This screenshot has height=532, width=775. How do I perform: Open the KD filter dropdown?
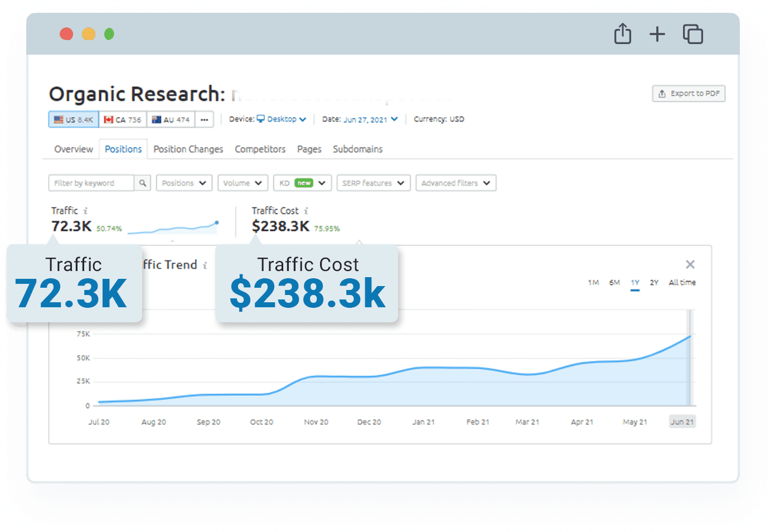click(x=302, y=183)
